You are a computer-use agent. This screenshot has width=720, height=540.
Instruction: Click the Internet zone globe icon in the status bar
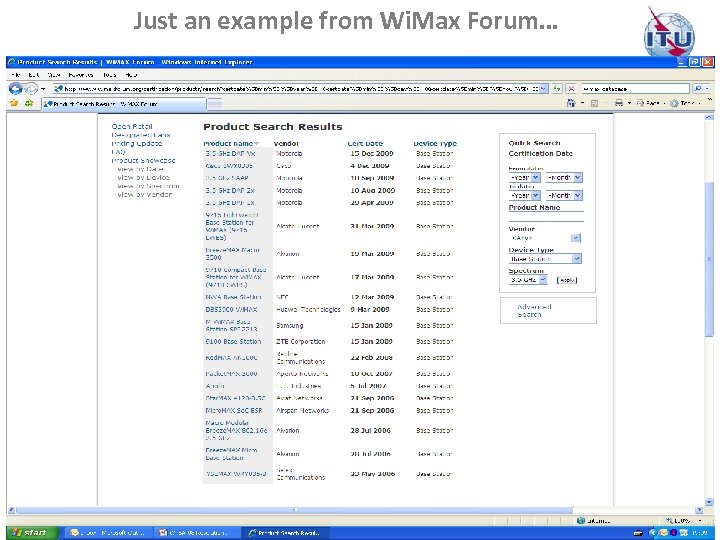[x=581, y=521]
